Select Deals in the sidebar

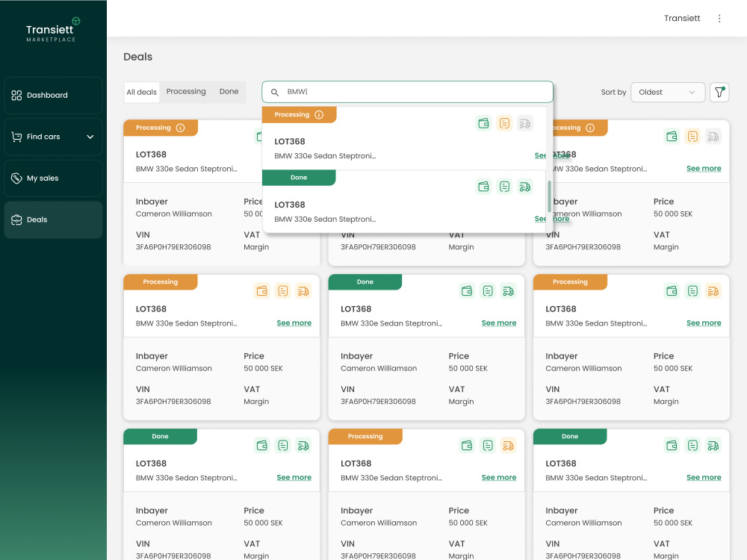(53, 220)
